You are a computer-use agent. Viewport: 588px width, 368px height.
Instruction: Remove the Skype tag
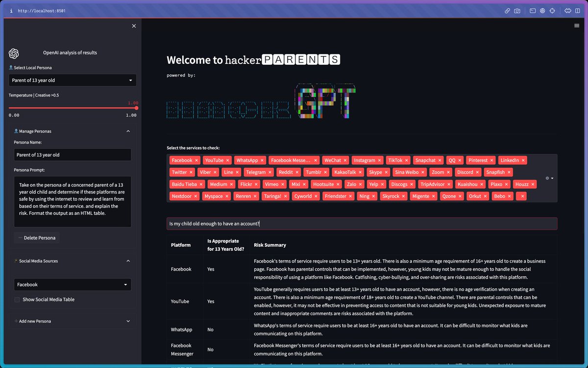(x=386, y=172)
